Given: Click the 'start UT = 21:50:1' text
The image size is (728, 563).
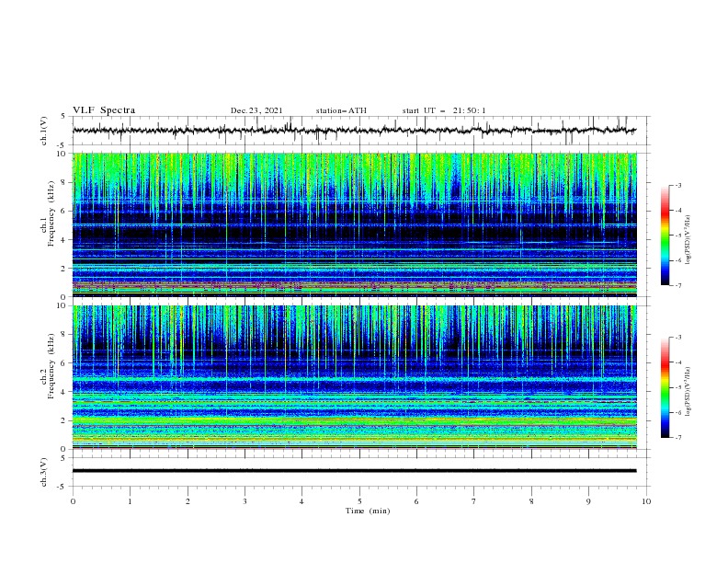Looking at the screenshot, I should [x=444, y=110].
